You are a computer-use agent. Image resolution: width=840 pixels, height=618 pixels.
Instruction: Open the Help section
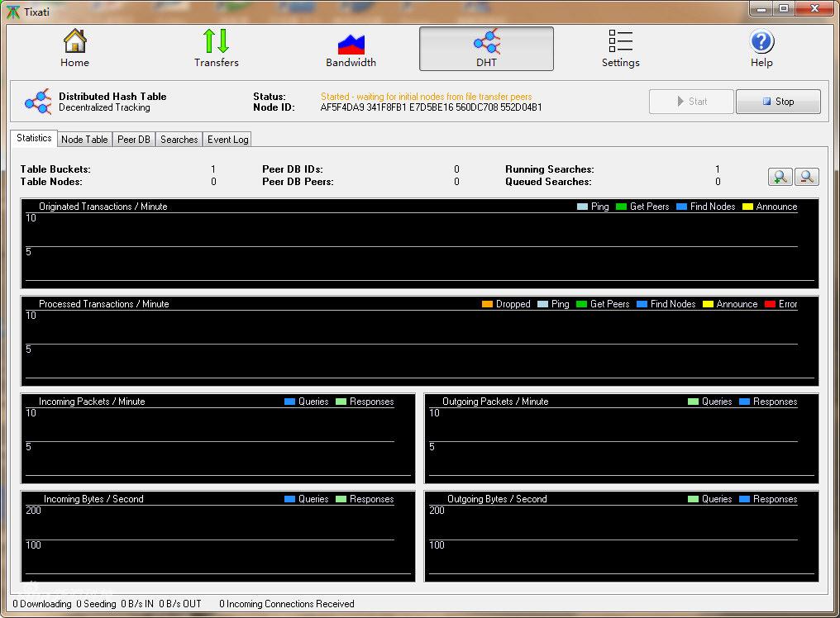(x=761, y=48)
